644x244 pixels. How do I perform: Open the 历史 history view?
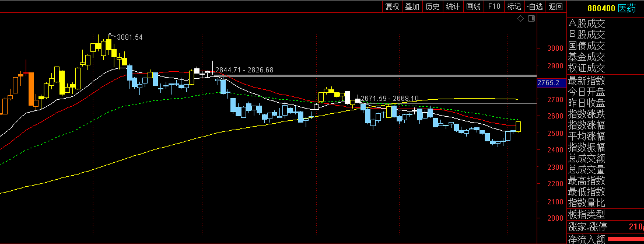point(432,6)
